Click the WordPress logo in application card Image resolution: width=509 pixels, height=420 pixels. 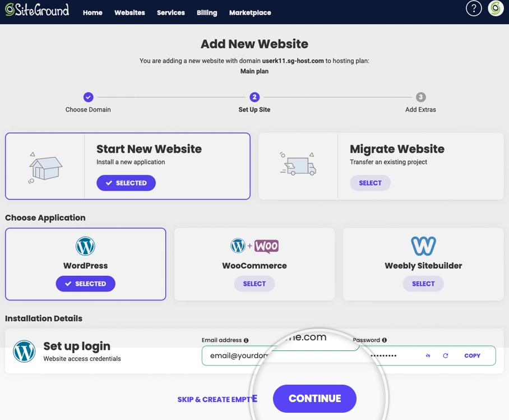(86, 246)
